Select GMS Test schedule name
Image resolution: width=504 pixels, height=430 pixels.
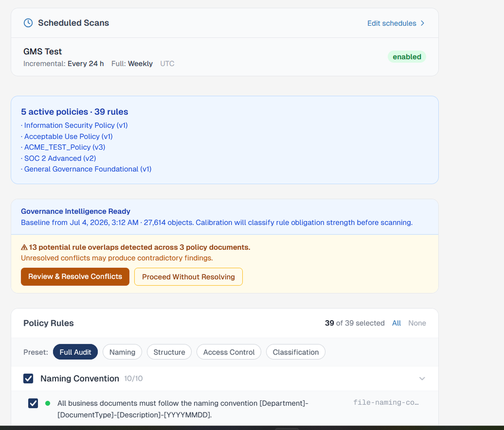(x=42, y=51)
